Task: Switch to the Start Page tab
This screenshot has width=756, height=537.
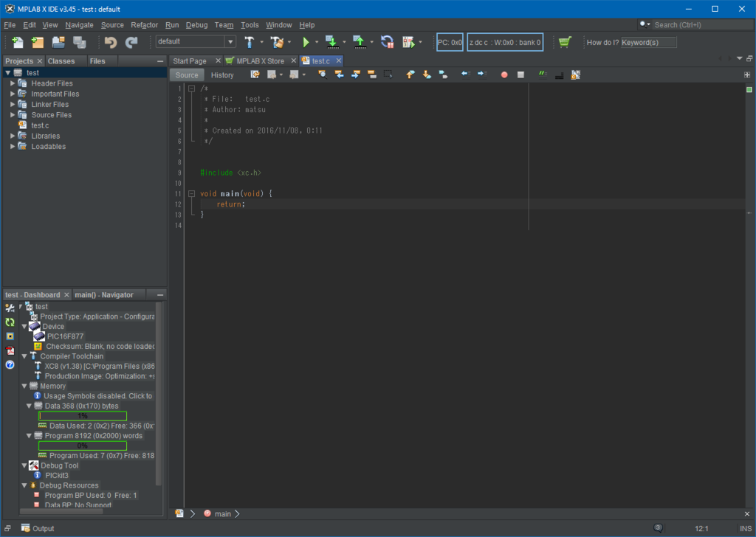Action: [x=190, y=61]
